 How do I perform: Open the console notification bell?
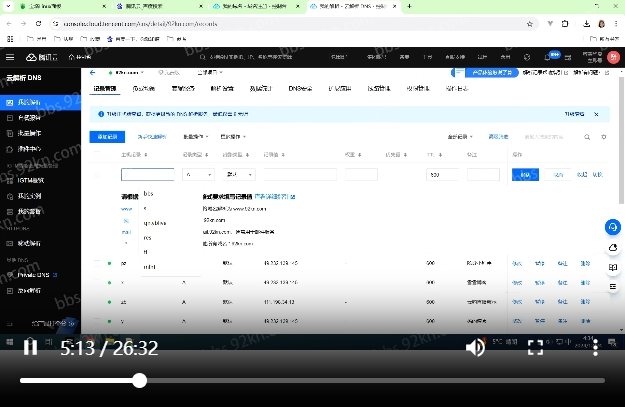[548, 57]
